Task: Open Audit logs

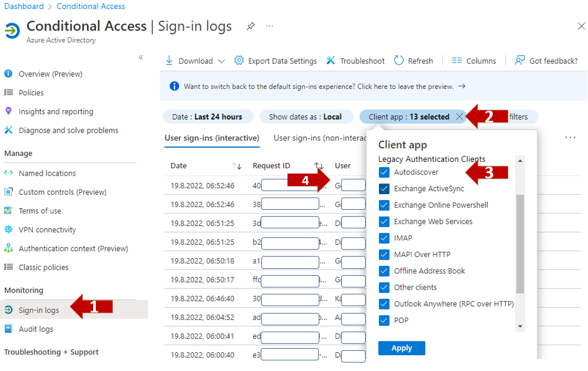Action: 36,329
